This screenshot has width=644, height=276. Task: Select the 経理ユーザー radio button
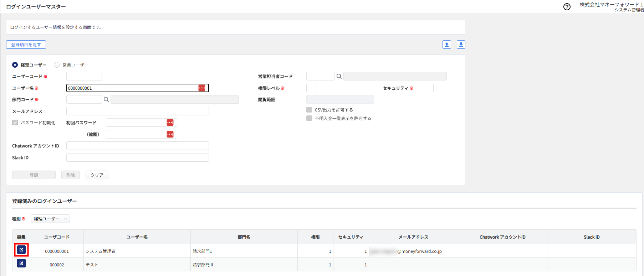[15, 65]
